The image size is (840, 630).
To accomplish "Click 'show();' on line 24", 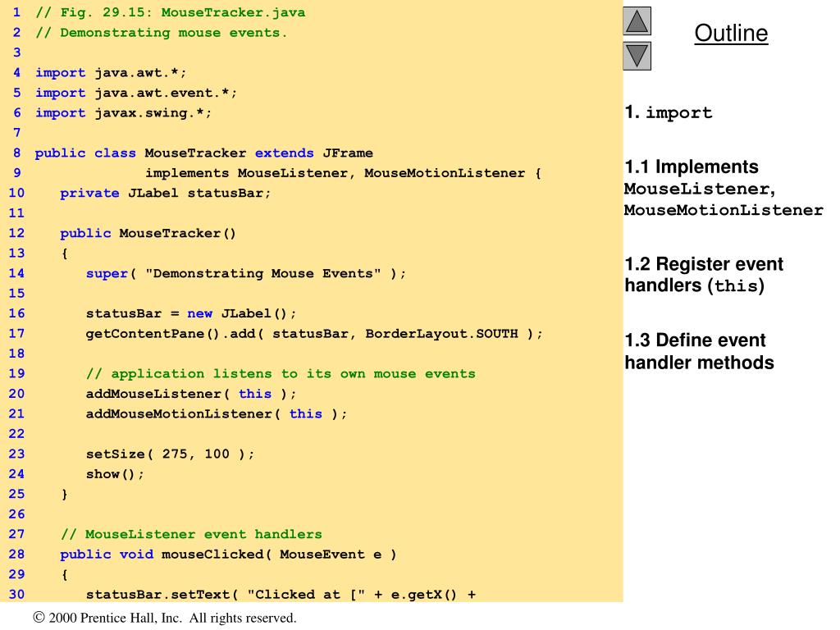I will click(x=115, y=474).
